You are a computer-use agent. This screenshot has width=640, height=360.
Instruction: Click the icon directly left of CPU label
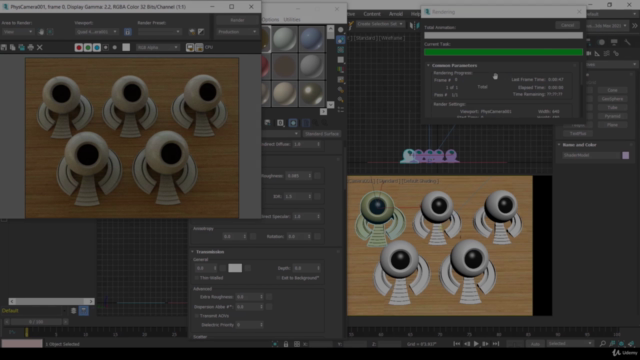pyautogui.click(x=199, y=47)
